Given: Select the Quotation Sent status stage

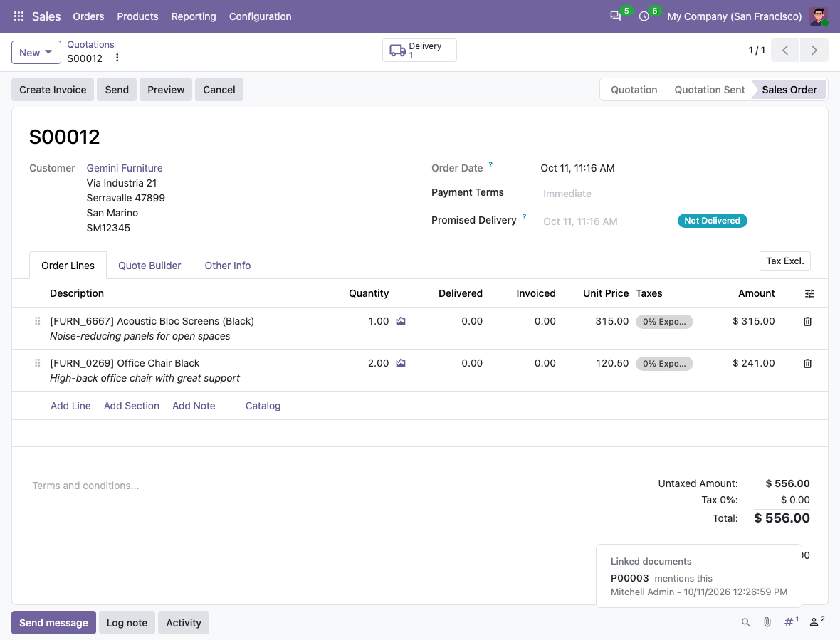Looking at the screenshot, I should pos(709,90).
